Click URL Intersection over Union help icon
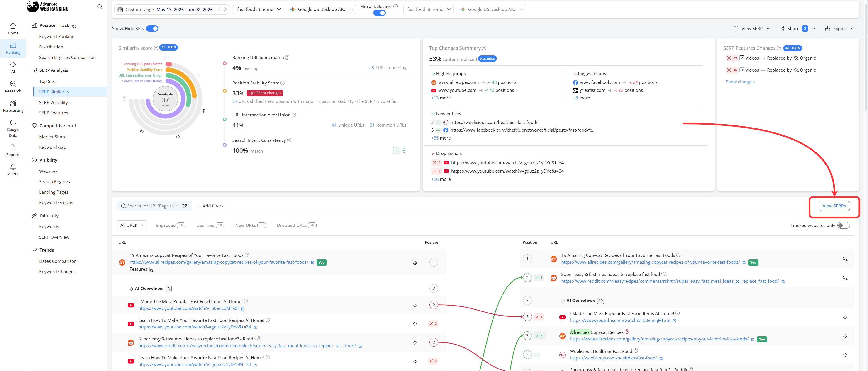 click(294, 115)
